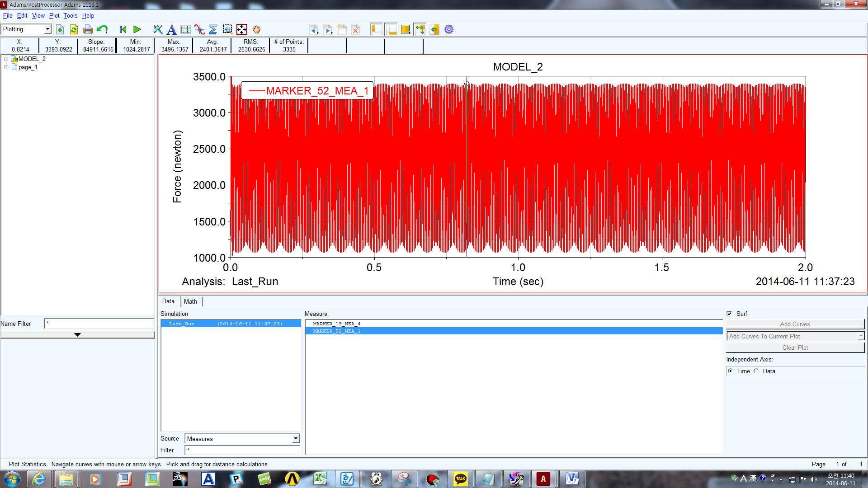Select the hand pan tool
Viewport: 868px width, 488px height.
pyautogui.click(x=256, y=29)
